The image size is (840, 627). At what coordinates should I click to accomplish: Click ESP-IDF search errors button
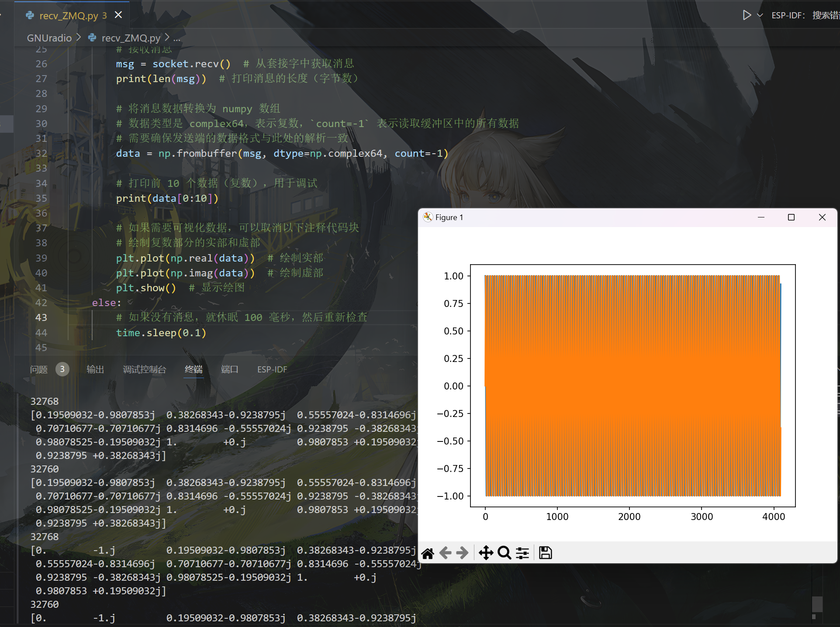pyautogui.click(x=805, y=15)
